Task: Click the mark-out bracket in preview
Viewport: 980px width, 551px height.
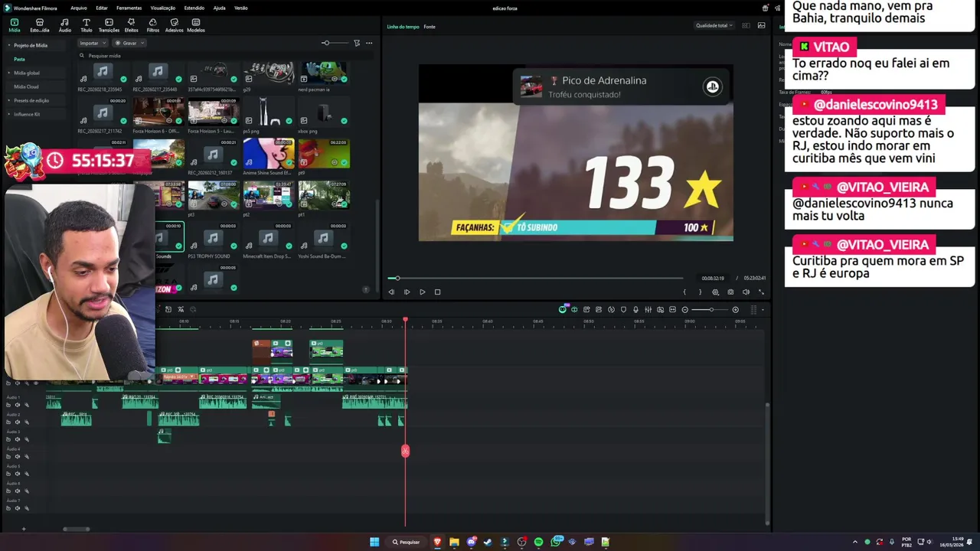Action: pyautogui.click(x=700, y=292)
